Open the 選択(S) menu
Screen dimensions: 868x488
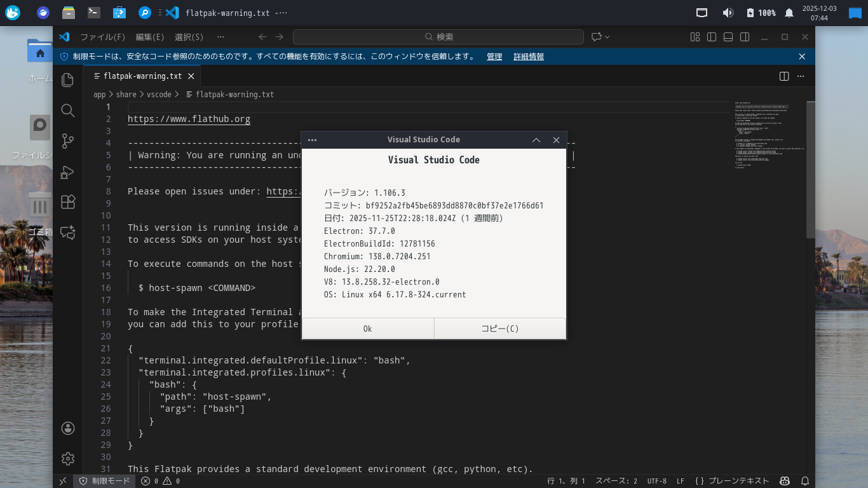(189, 37)
